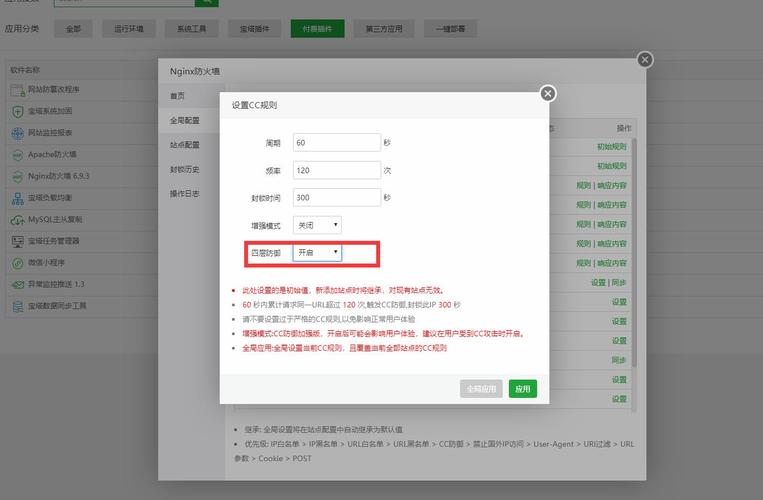Click the 微信小程序 icon
Screen dimensions: 763x500
click(18, 263)
